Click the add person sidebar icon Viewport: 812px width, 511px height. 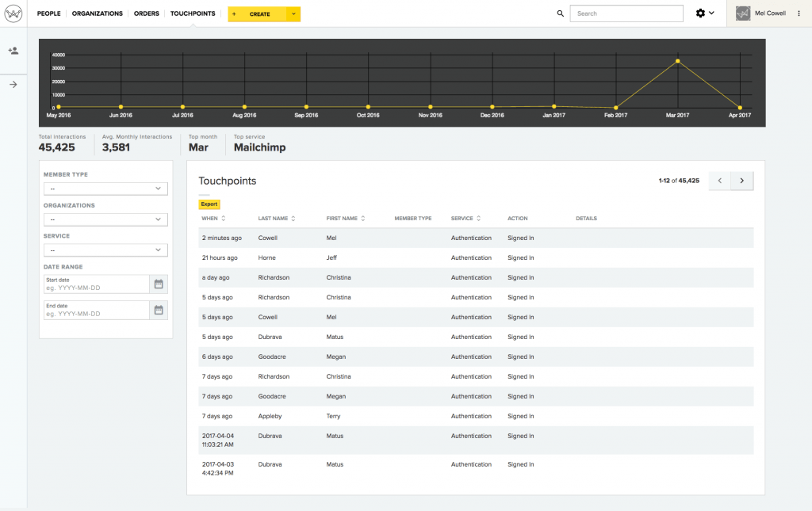click(x=13, y=51)
